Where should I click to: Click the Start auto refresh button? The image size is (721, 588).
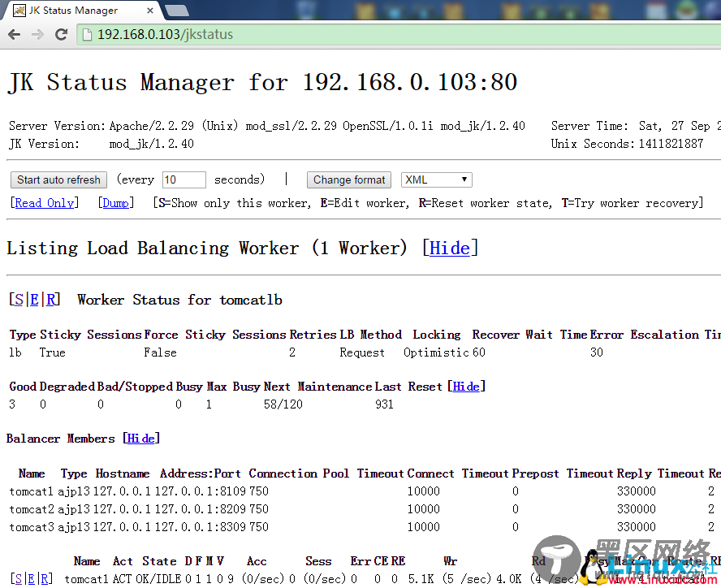click(58, 180)
